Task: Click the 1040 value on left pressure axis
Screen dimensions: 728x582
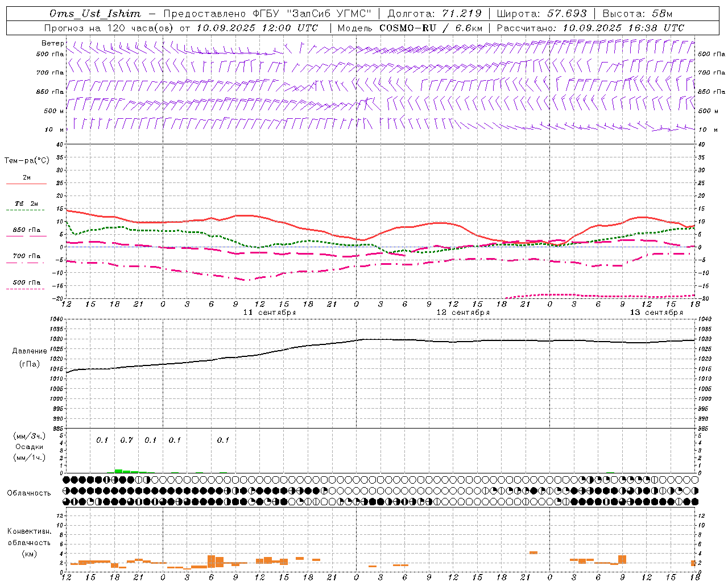Action: point(56,319)
